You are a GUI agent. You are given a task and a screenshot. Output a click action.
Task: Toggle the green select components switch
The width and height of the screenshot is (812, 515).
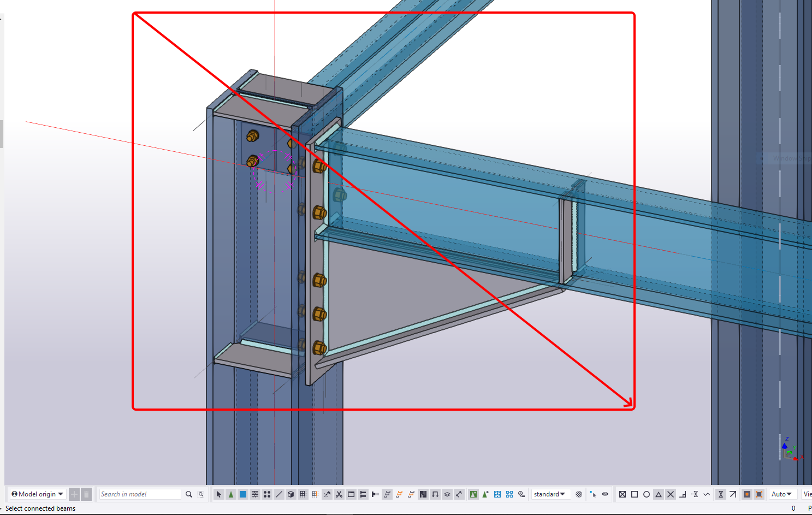coord(231,494)
